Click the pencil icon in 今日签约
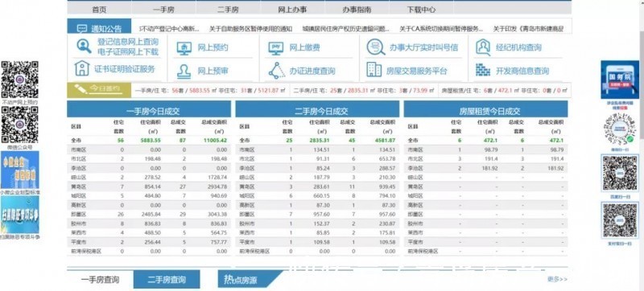The width and height of the screenshot is (644, 291). [x=81, y=88]
